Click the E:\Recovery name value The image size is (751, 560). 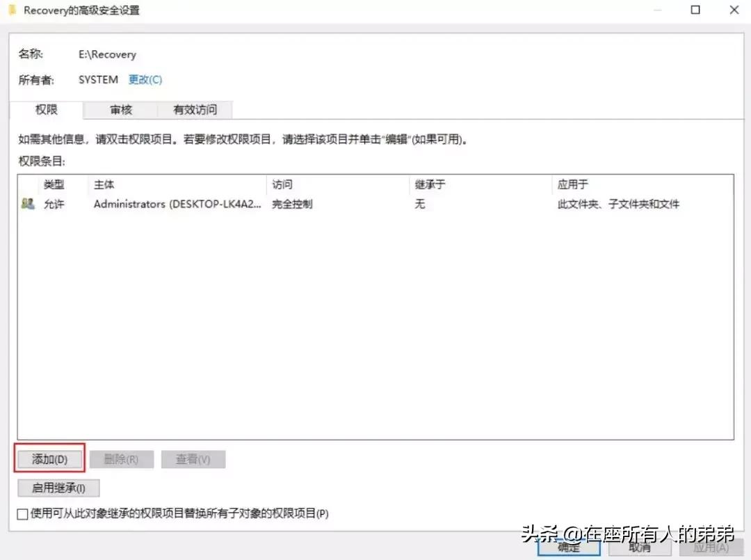(x=107, y=54)
